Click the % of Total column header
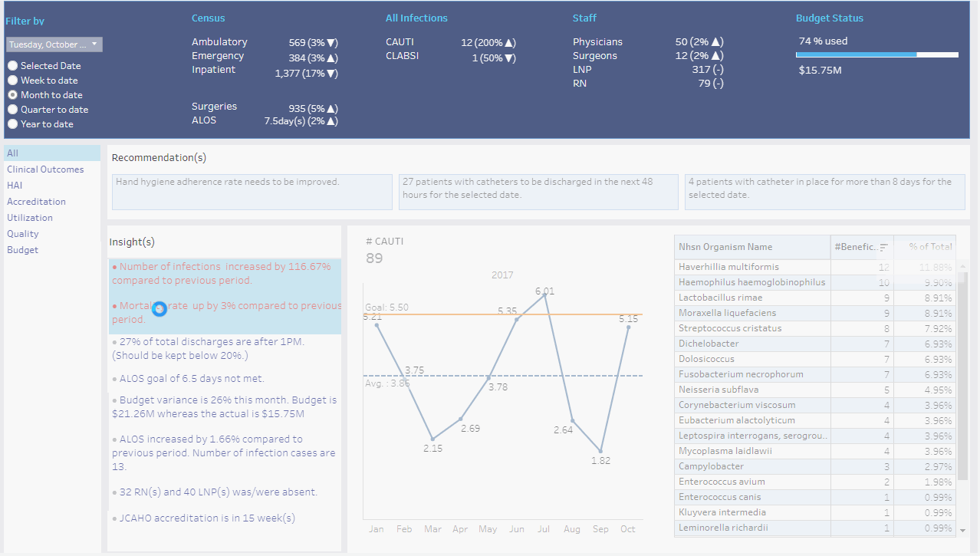Screen dimensions: 980x556 coord(930,247)
